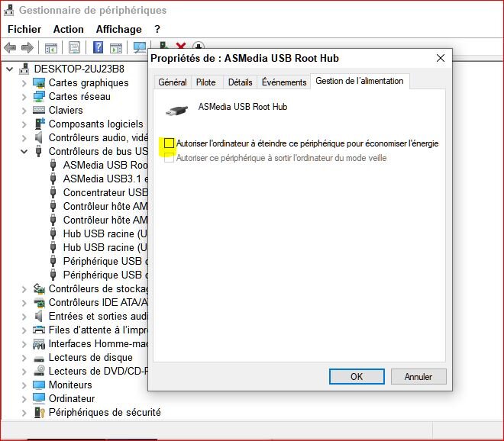Switch to the Détails tab
504x441 pixels.
240,82
